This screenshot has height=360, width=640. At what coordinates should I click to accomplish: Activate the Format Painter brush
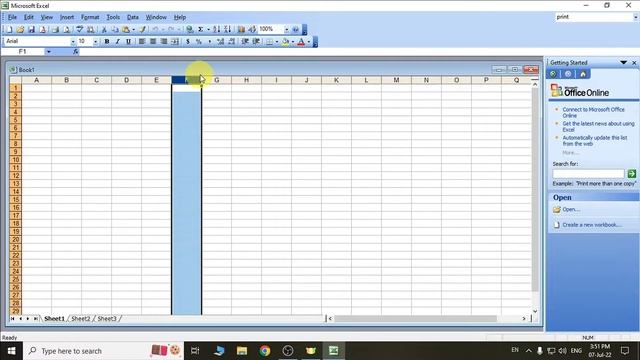pyautogui.click(x=142, y=29)
